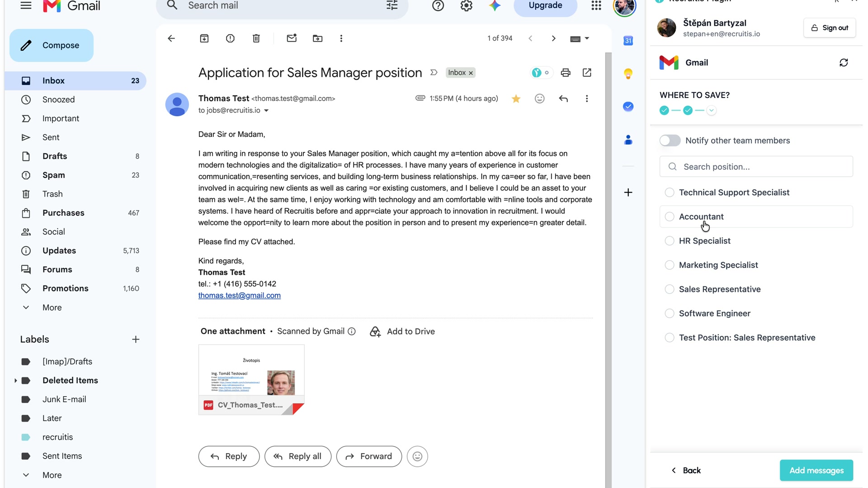This screenshot has height=488, width=868.
Task: Click the Compose button
Action: click(52, 45)
